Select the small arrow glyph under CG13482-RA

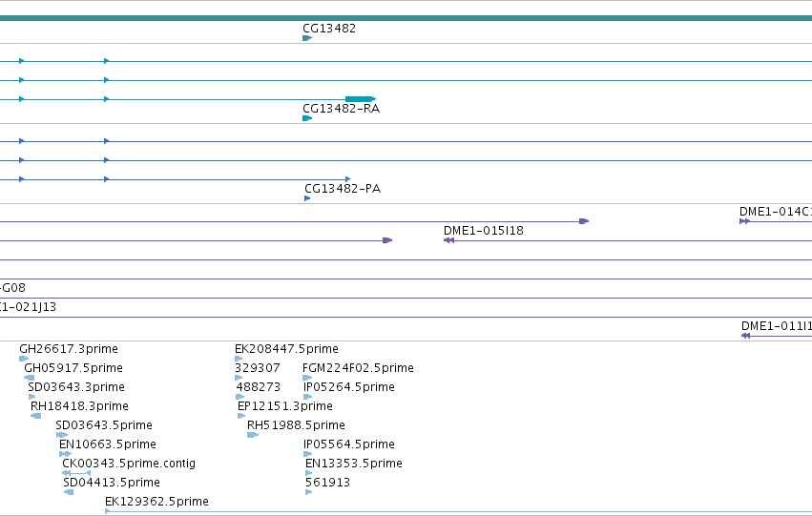tap(307, 118)
